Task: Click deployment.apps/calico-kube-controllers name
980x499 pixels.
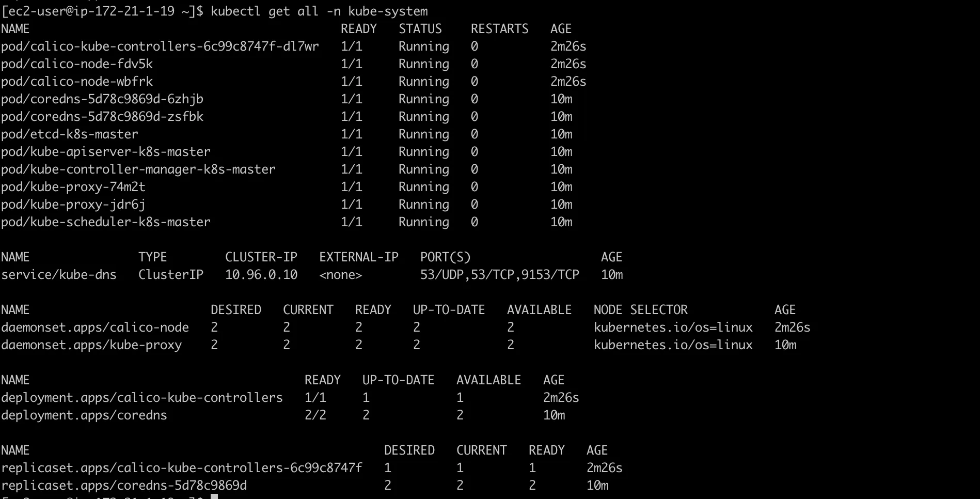Action: [142, 398]
